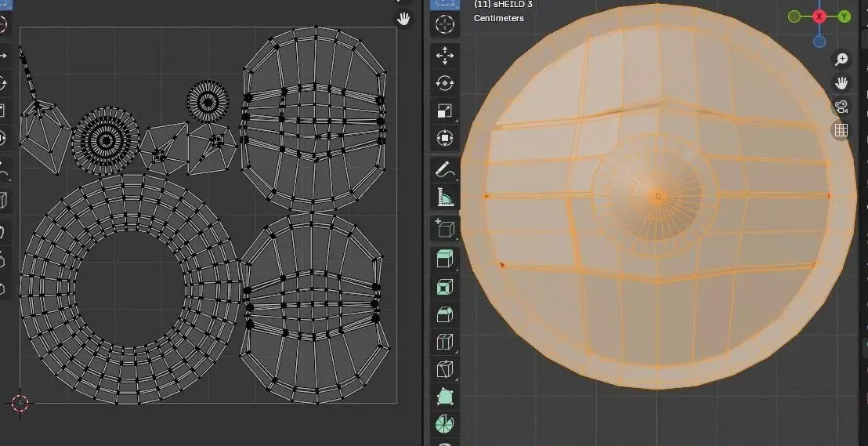Click the green Y axis gizmo
Image resolution: width=868 pixels, height=446 pixels.
pos(844,16)
